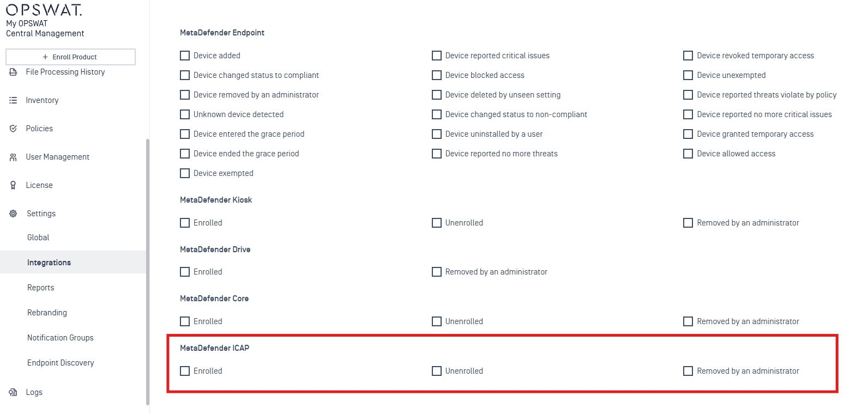The width and height of the screenshot is (868, 414).
Task: Check Device reported critical issues
Action: pos(437,56)
